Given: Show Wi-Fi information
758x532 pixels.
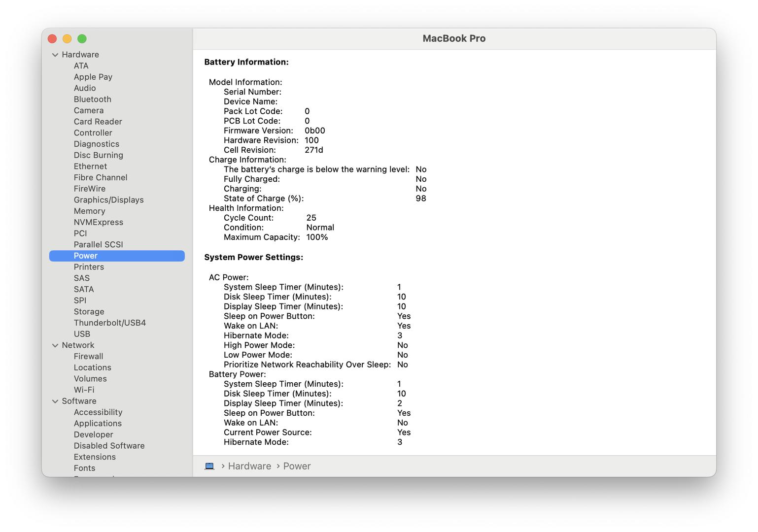Looking at the screenshot, I should tap(84, 390).
